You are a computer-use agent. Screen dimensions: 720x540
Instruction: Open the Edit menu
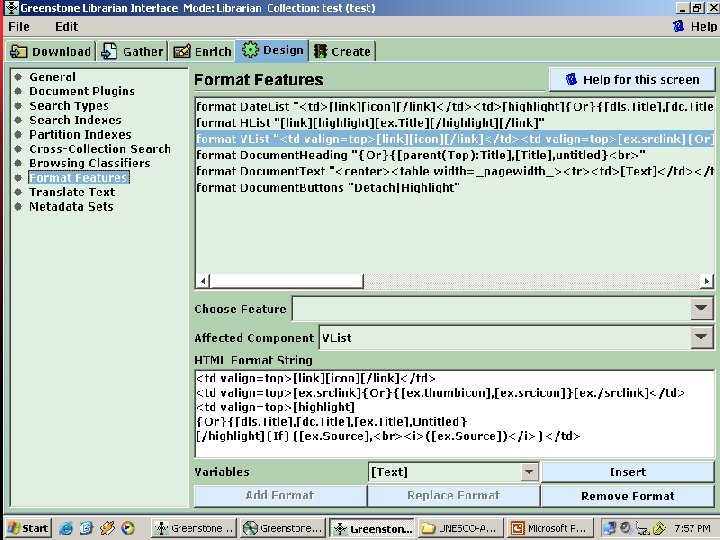67,27
